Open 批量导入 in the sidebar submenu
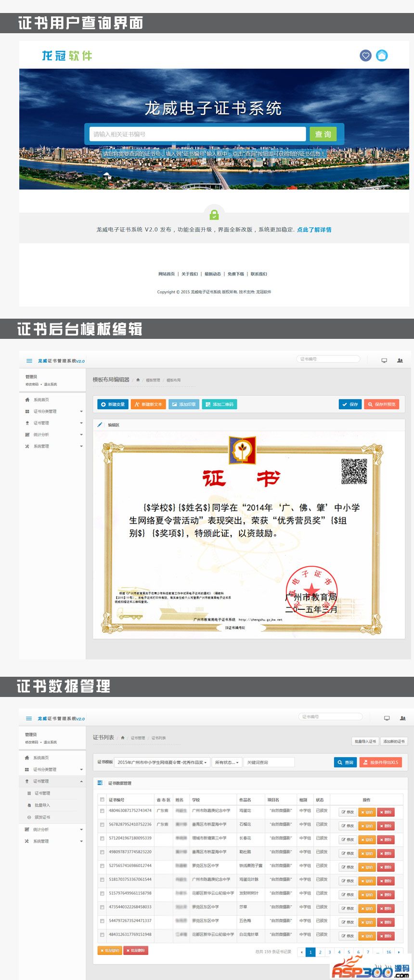This screenshot has height=980, width=414. pos(42,805)
